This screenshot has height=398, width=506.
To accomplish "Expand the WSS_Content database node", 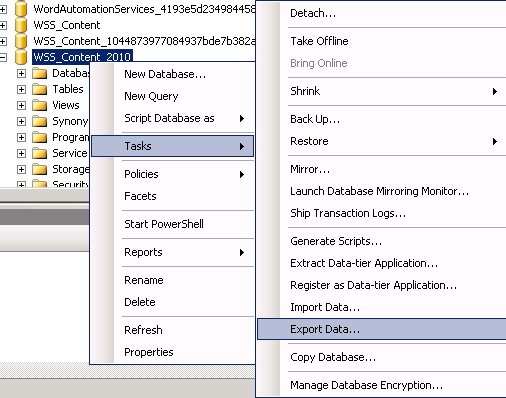I will point(3,25).
